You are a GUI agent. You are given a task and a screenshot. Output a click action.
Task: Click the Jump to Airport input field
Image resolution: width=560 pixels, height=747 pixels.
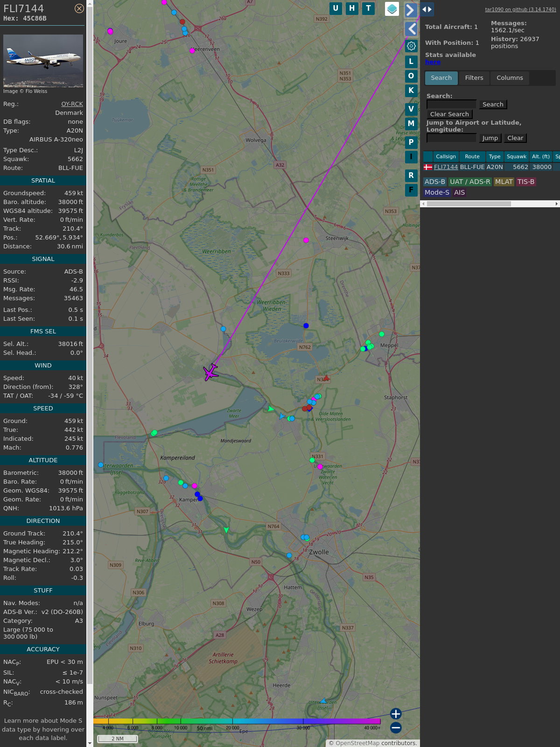point(451,138)
